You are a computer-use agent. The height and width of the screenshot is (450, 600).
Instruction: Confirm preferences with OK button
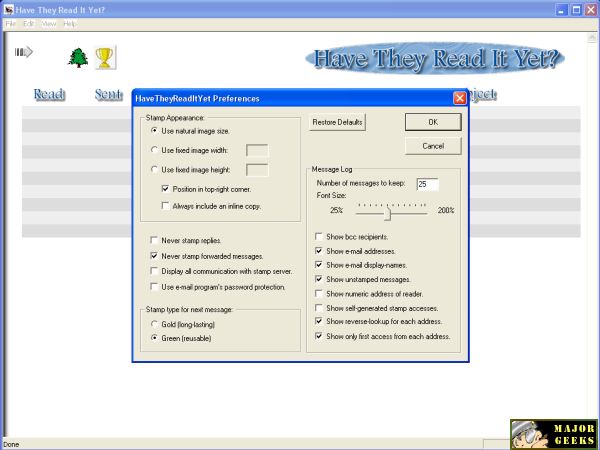click(x=433, y=122)
